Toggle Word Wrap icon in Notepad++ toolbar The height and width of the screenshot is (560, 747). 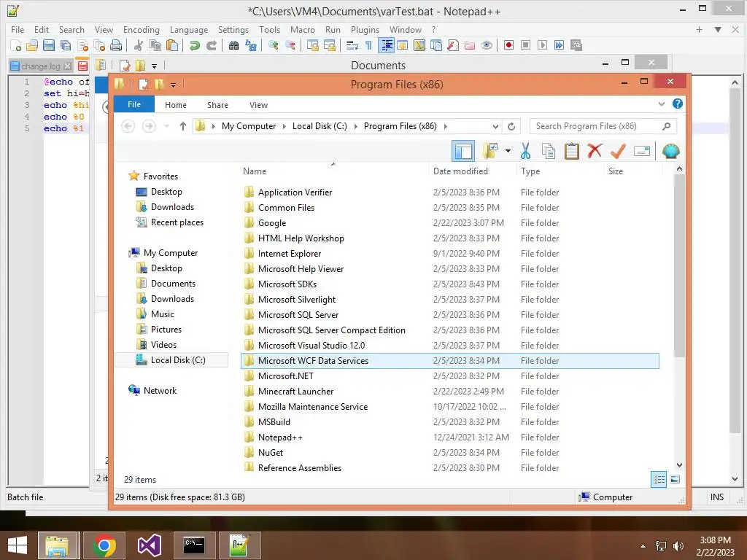pos(352,45)
